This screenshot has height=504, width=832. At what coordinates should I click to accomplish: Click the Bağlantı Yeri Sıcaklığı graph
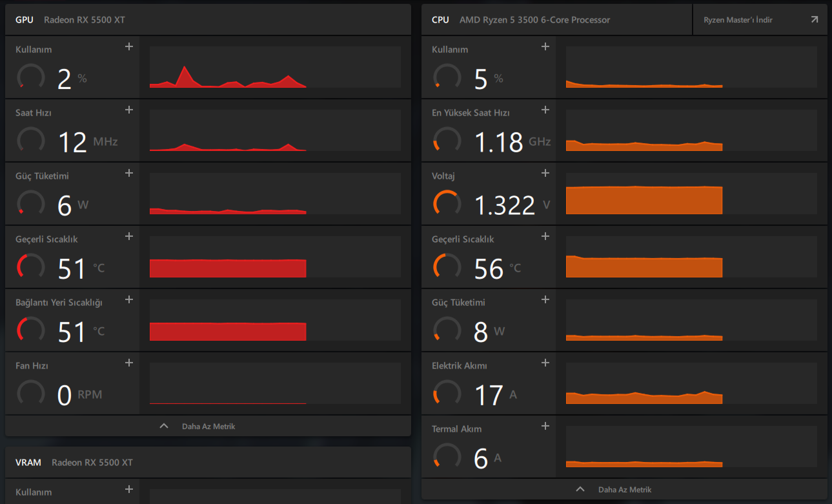[x=275, y=320]
